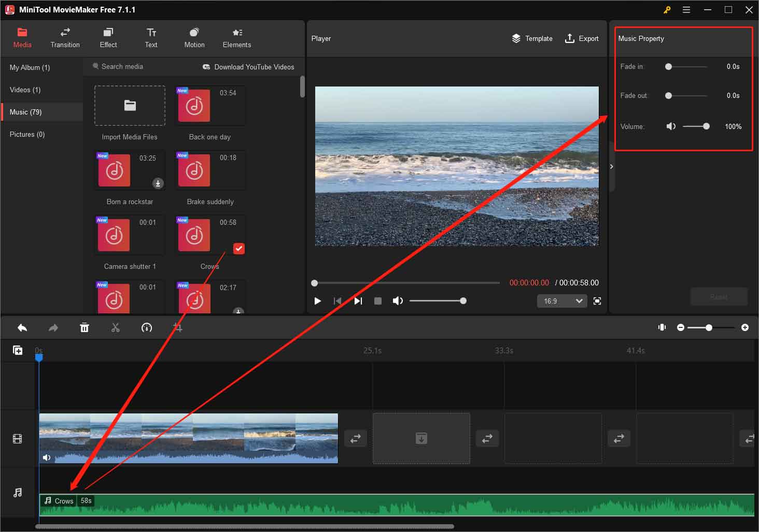Click the blue timeline playhead

[39, 357]
